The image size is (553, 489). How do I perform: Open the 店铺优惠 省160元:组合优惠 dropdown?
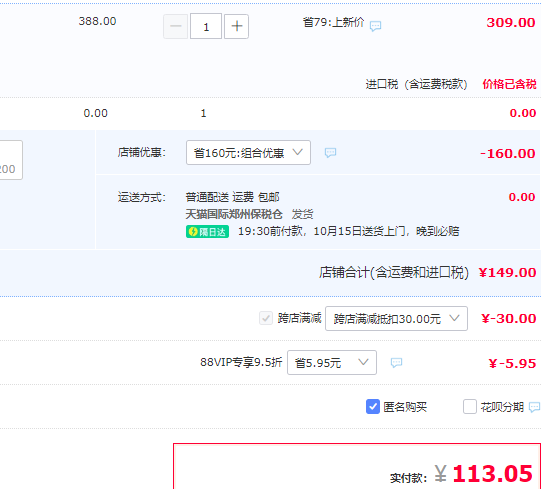[248, 153]
